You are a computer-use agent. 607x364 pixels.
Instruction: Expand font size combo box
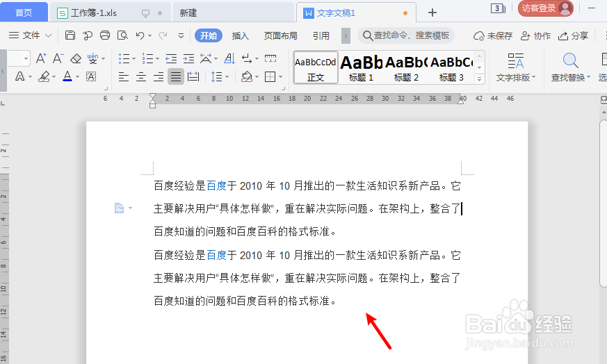(26, 59)
